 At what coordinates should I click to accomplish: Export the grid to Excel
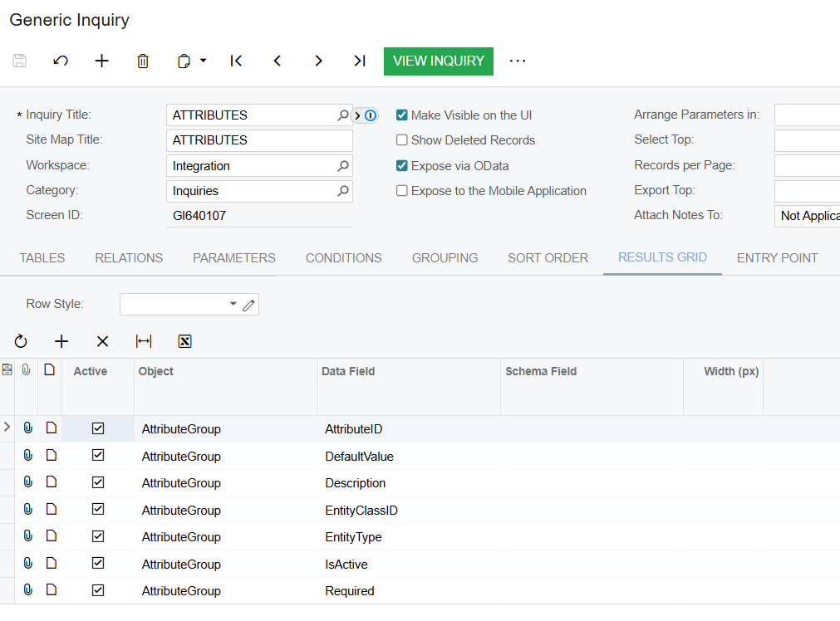pyautogui.click(x=184, y=341)
